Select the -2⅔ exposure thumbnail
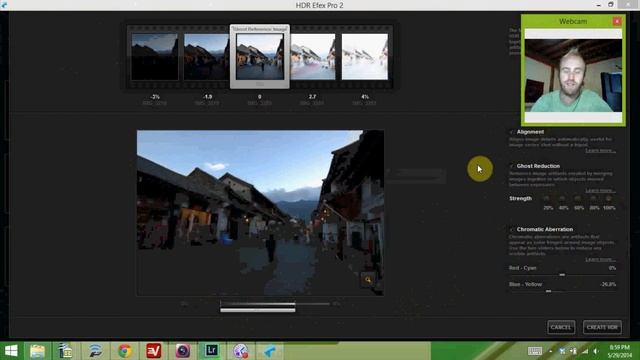Image resolution: width=640 pixels, height=360 pixels. coord(155,57)
